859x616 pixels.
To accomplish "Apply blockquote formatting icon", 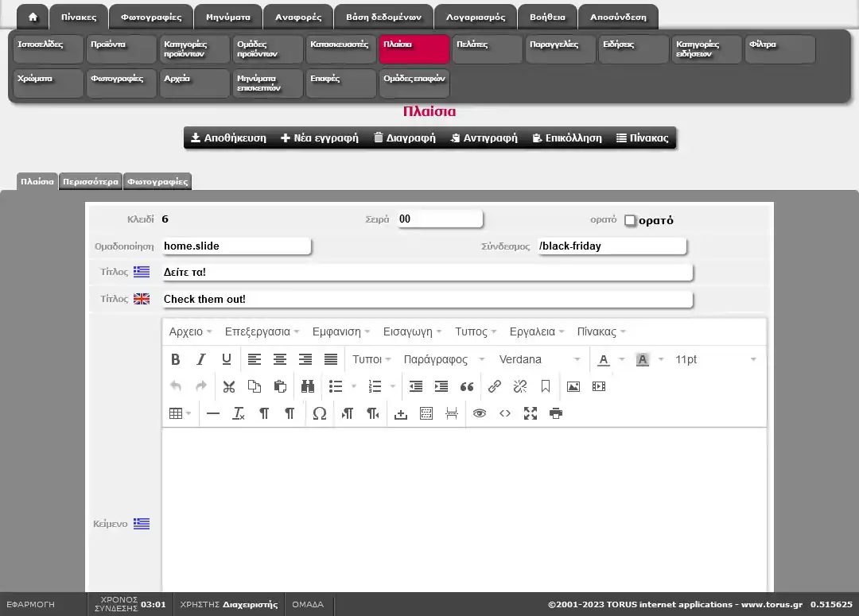I will [467, 387].
